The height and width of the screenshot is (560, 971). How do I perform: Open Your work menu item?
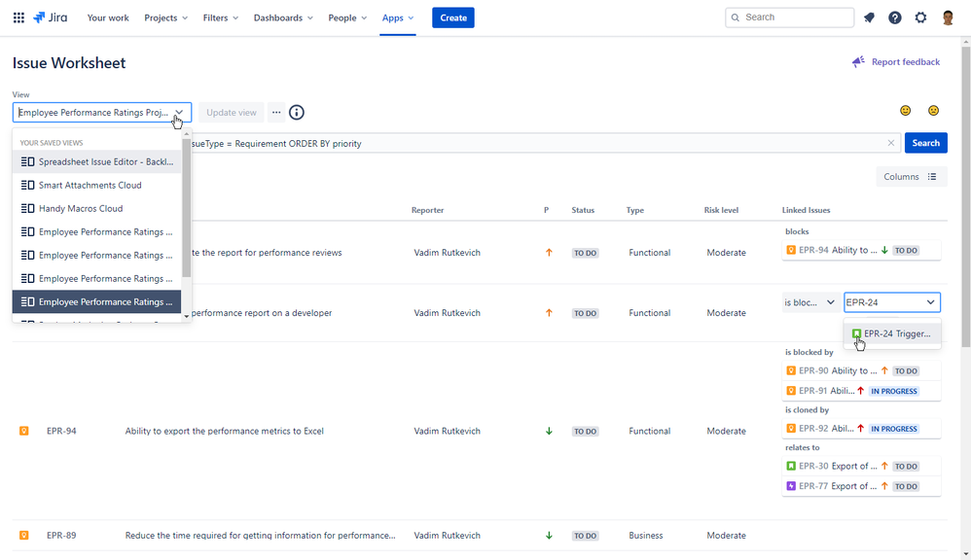tap(108, 17)
